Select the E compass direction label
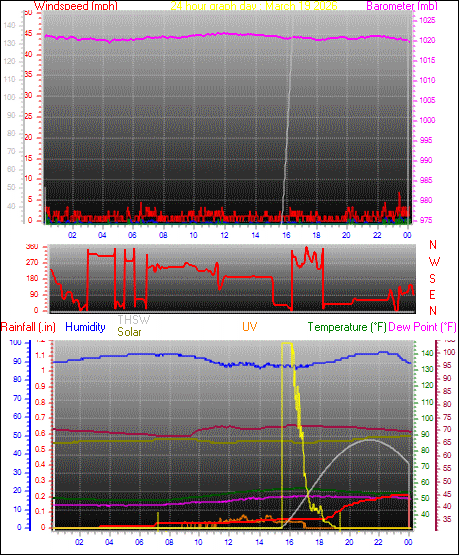The image size is (459, 555). [x=432, y=295]
